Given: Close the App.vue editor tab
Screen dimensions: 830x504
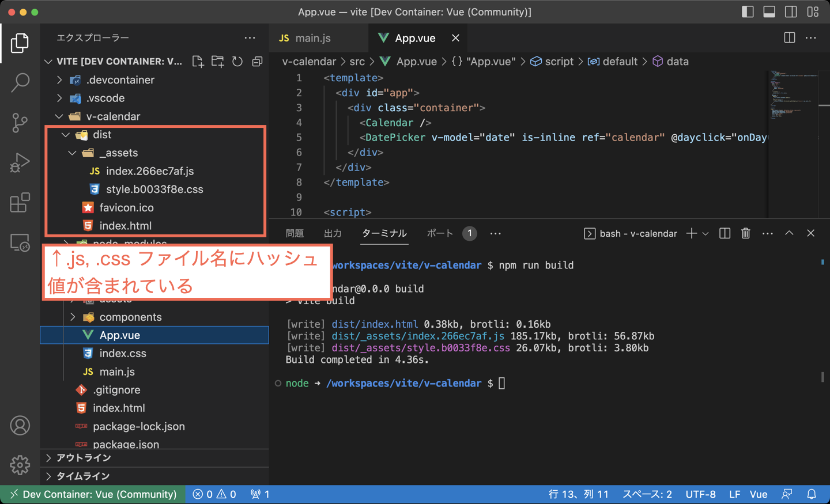Looking at the screenshot, I should 455,38.
